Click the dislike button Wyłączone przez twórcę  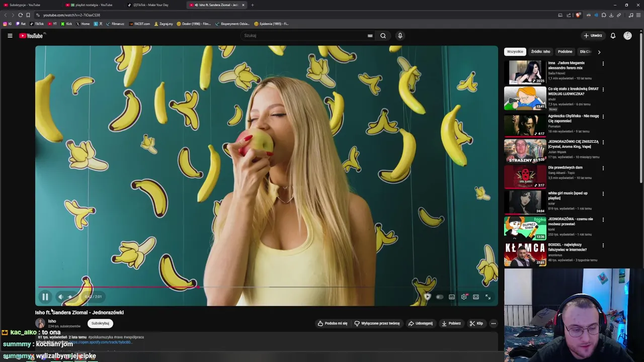(x=377, y=323)
